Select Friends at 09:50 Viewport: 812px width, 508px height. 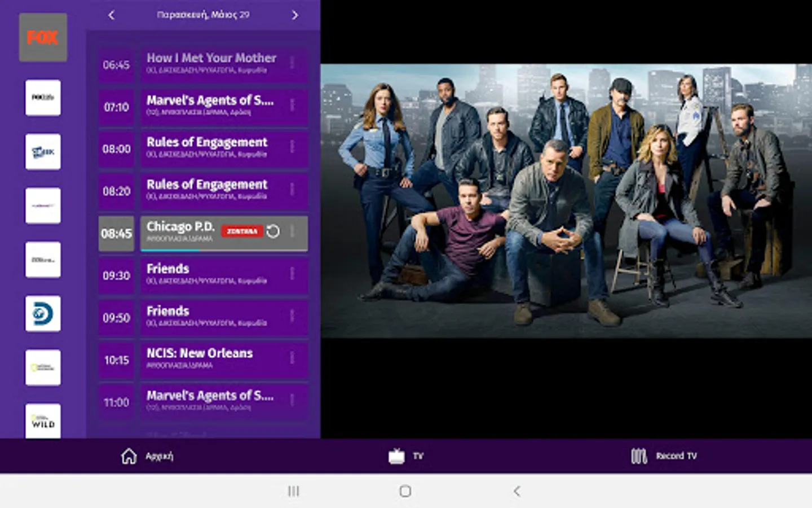pos(224,318)
